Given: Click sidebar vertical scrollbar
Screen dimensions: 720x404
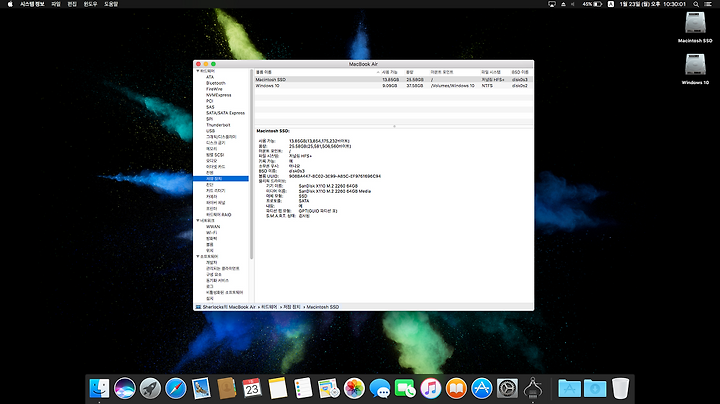Looking at the screenshot, I should [251, 164].
